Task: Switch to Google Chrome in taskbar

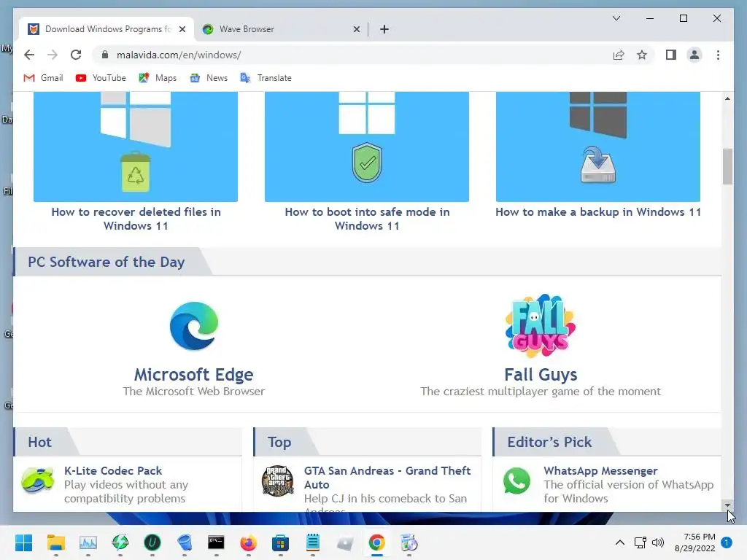Action: 377,542
